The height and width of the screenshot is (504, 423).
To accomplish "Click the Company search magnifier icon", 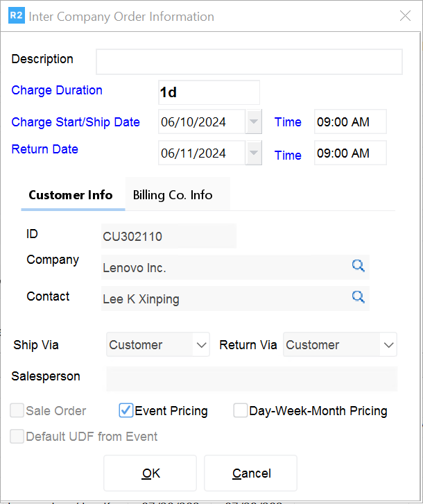I will coord(358,266).
